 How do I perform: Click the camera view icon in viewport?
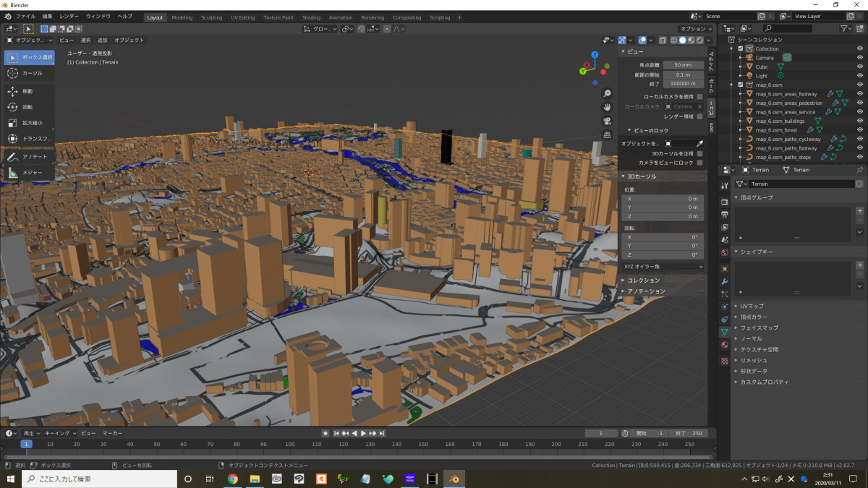tap(608, 121)
